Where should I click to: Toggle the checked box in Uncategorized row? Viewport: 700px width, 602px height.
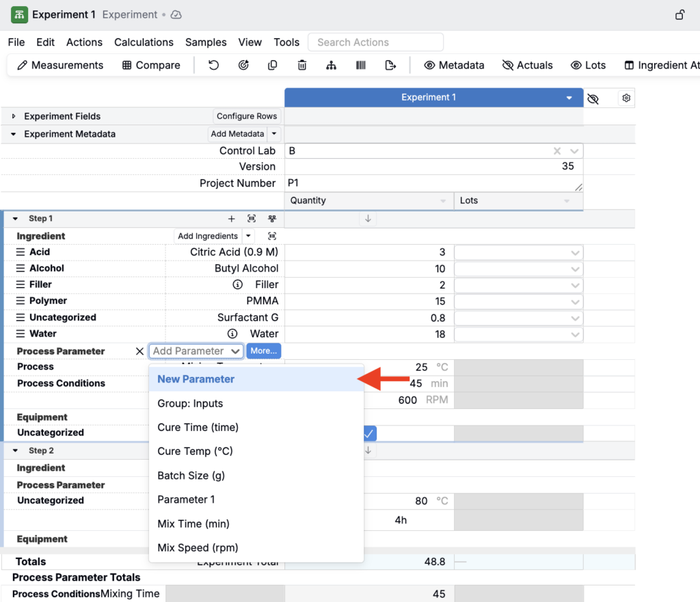370,433
